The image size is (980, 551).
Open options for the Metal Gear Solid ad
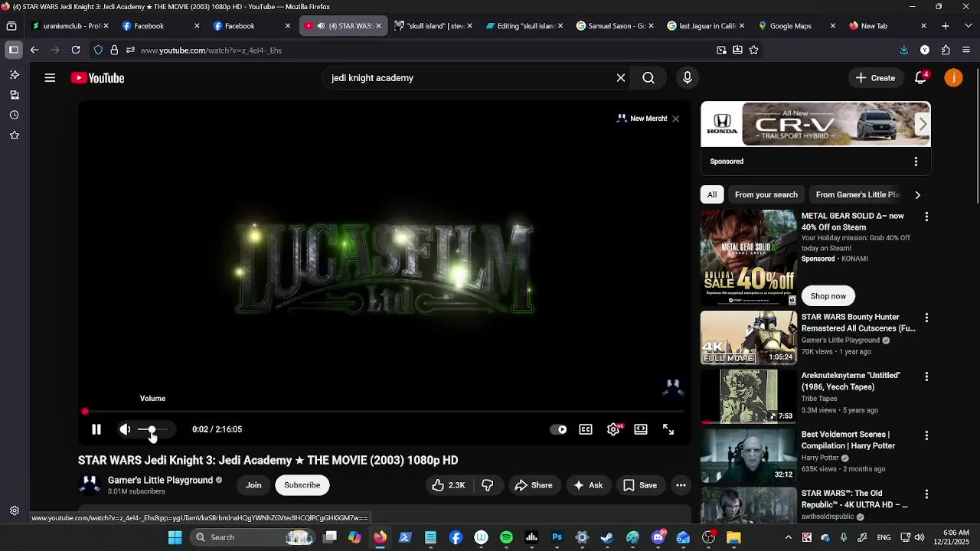[x=926, y=217]
